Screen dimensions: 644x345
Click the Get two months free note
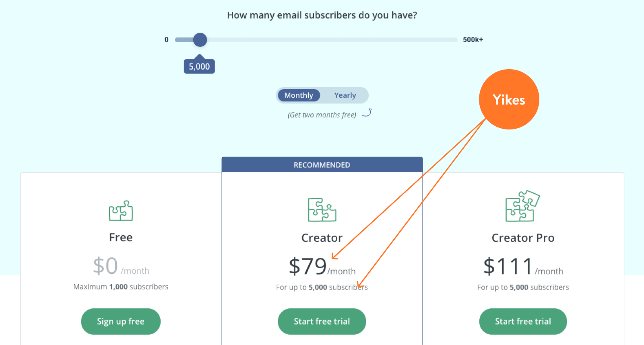click(322, 115)
